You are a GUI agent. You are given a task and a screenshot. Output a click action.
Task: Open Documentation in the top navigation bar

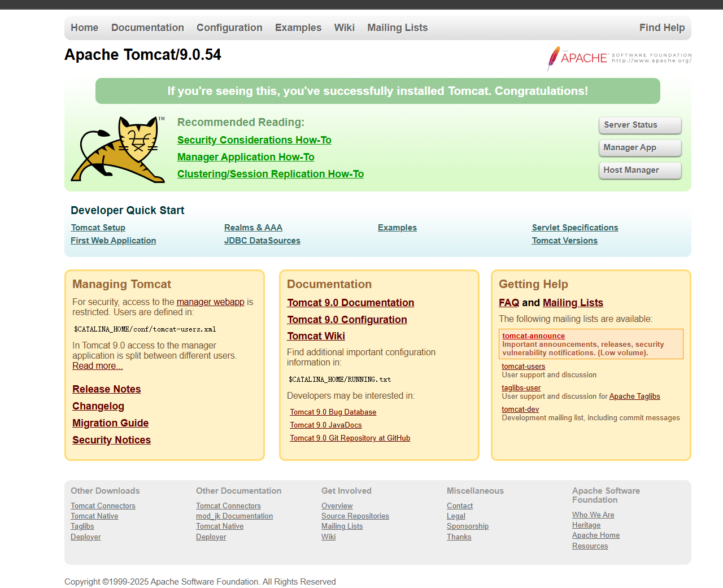(x=147, y=28)
